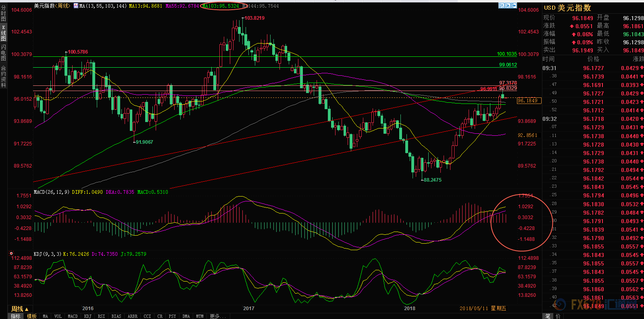This screenshot has width=644, height=319.
Task: Choose the MA indicator button
Action: tap(45, 316)
